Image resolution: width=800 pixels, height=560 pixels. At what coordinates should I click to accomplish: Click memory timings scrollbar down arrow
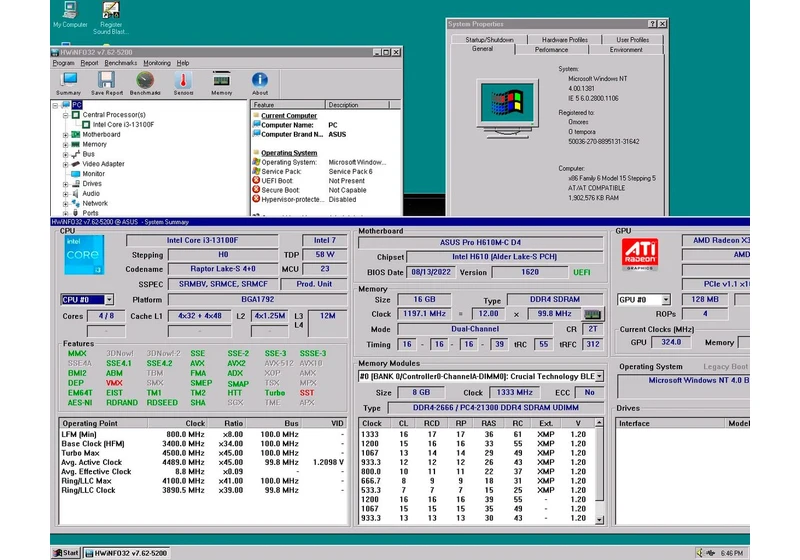coord(599,520)
